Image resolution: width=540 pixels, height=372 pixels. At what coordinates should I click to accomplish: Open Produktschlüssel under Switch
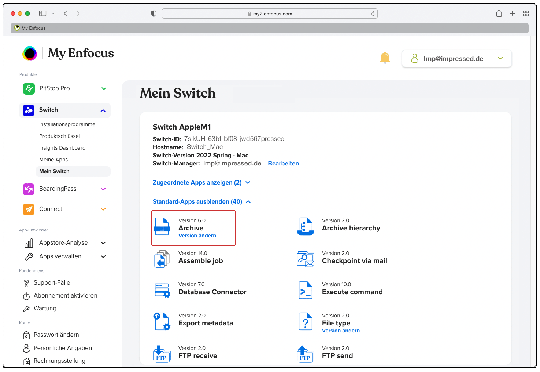(x=60, y=136)
